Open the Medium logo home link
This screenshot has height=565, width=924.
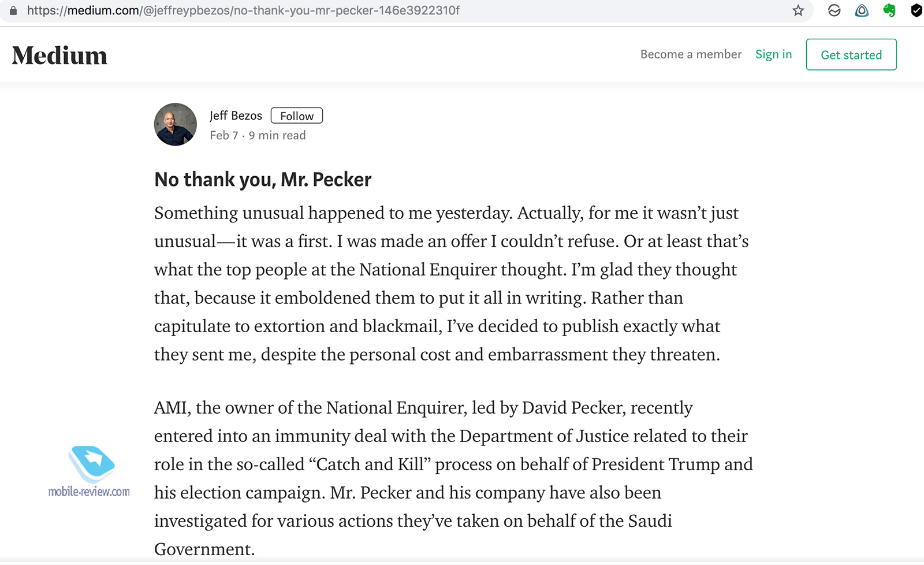click(59, 55)
